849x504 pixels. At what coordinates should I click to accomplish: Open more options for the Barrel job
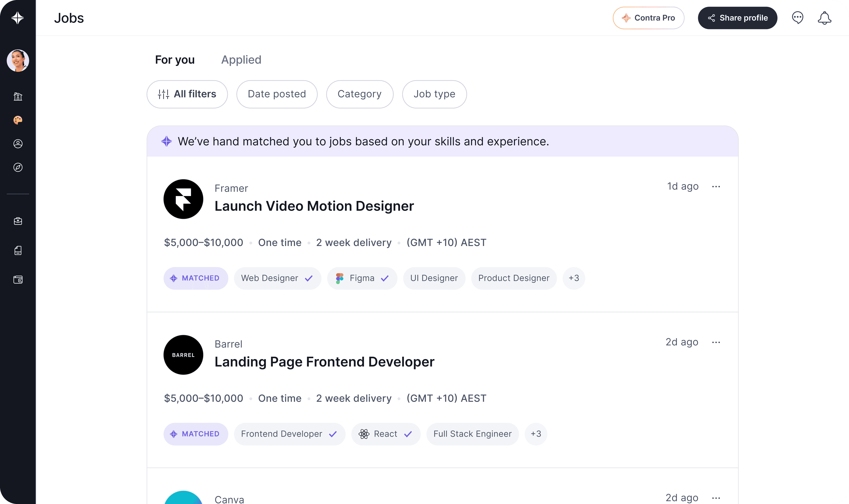(x=716, y=342)
